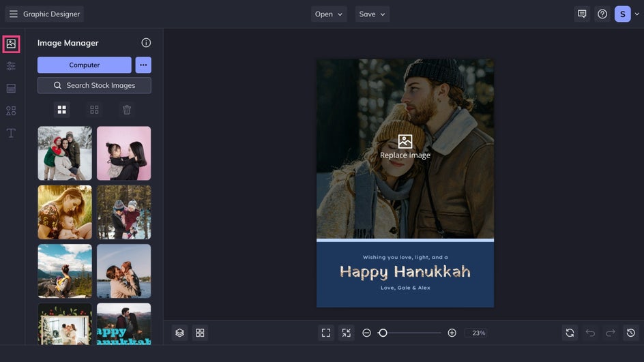Open the help question mark icon
644x362 pixels.
[x=602, y=14]
